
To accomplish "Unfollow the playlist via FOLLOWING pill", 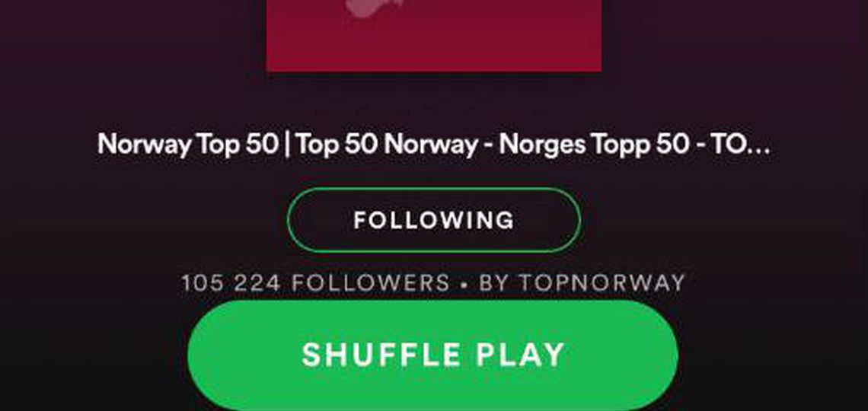I will click(x=434, y=220).
